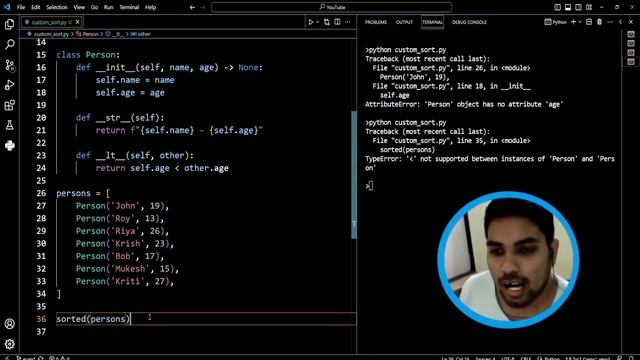Open the Accounts menu icon

9,324
